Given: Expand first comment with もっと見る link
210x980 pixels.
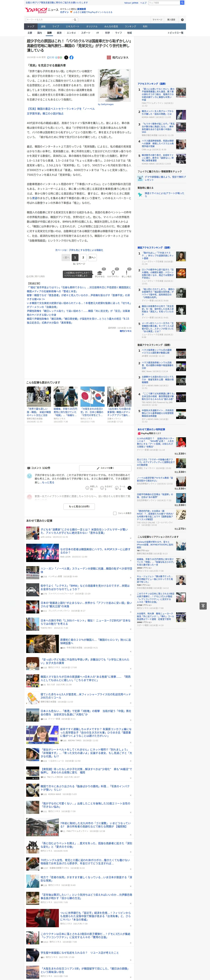Looking at the screenshot, I should click(48, 482).
